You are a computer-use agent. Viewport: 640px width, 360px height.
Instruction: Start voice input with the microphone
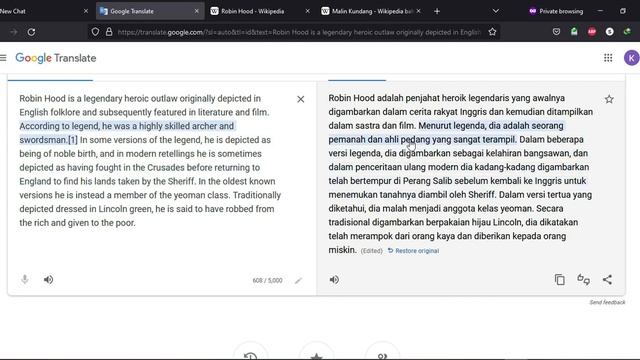point(25,280)
